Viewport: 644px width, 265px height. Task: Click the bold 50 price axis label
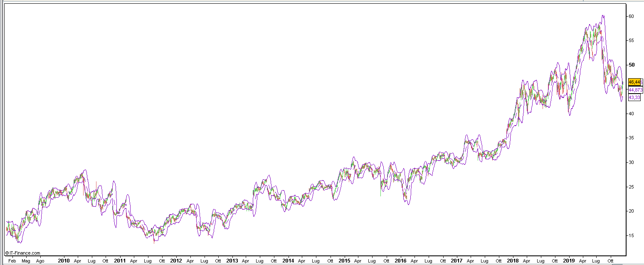point(631,65)
